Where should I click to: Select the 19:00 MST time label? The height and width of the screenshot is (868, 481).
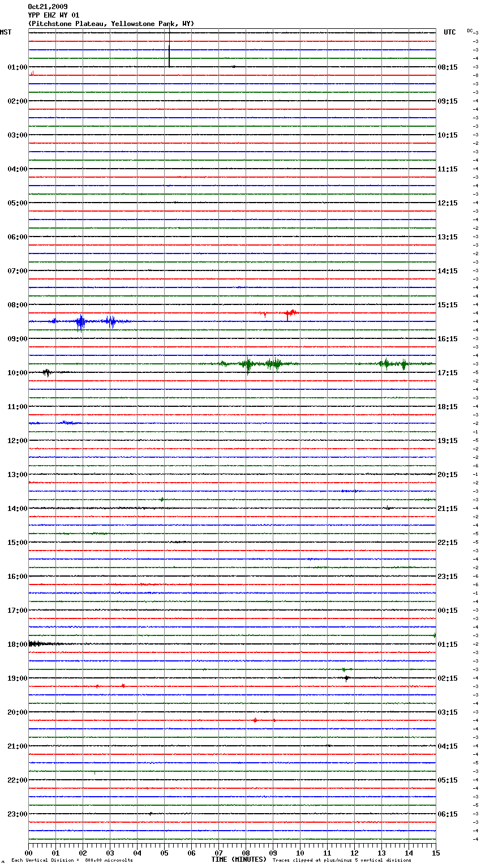tap(18, 678)
